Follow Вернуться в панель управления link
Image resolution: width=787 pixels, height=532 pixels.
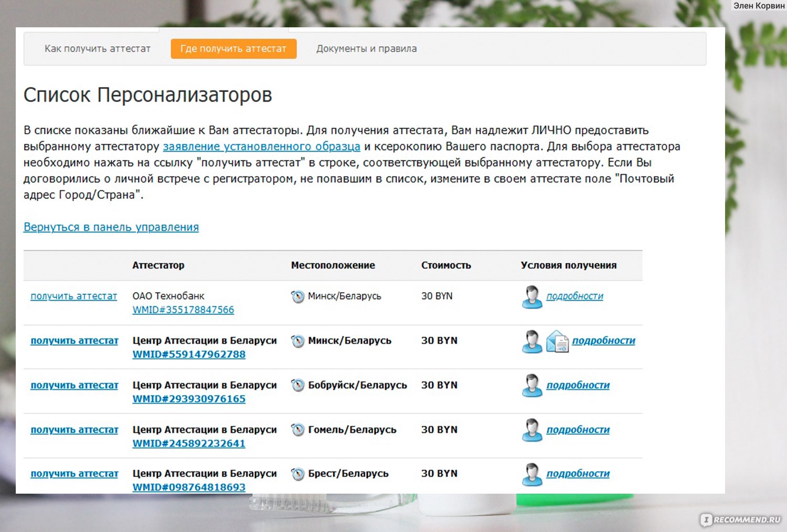111,227
